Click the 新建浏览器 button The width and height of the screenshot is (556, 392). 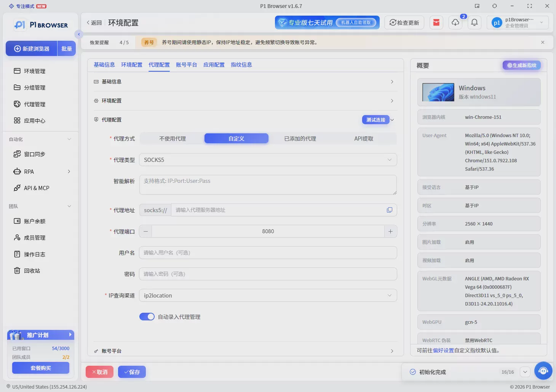pyautogui.click(x=32, y=48)
